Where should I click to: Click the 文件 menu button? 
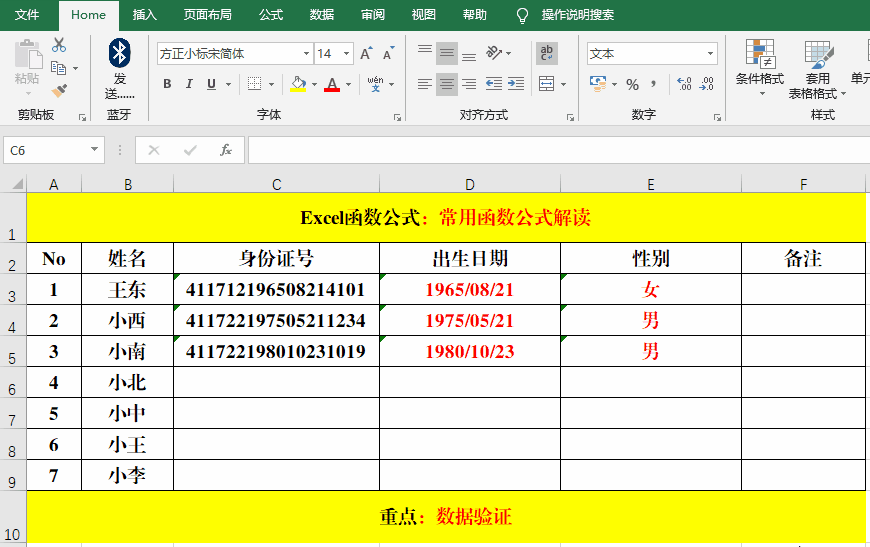27,15
